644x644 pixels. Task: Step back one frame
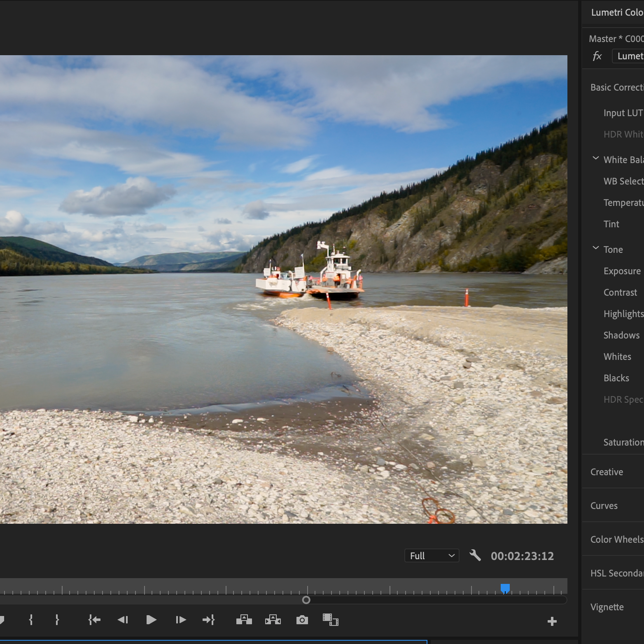click(123, 620)
